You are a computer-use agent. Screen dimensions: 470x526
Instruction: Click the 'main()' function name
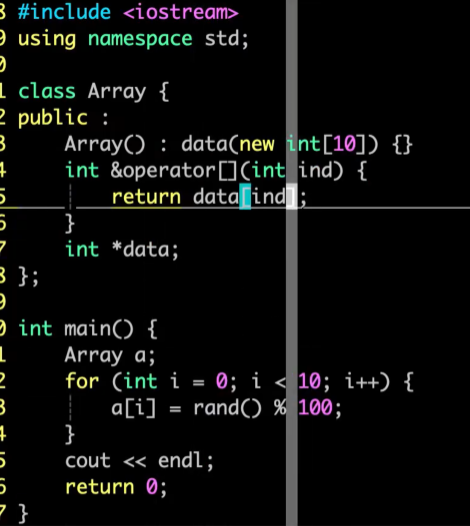(99, 329)
